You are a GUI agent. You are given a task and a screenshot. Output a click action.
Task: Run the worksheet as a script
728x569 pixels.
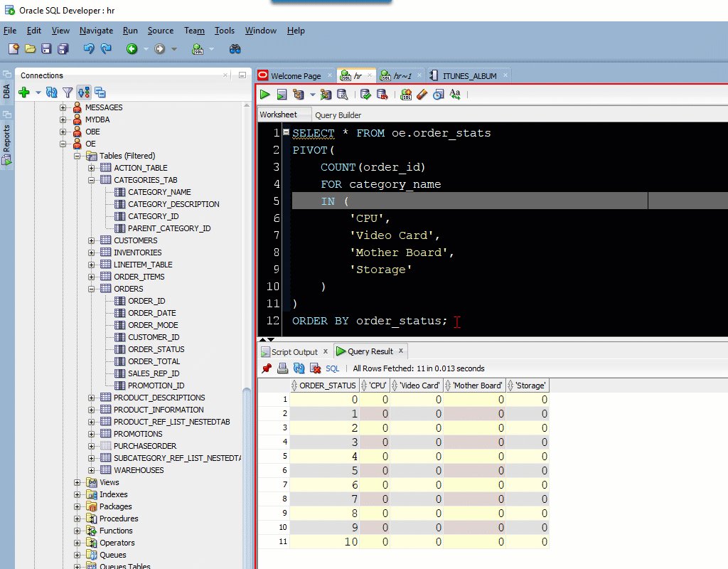[282, 95]
